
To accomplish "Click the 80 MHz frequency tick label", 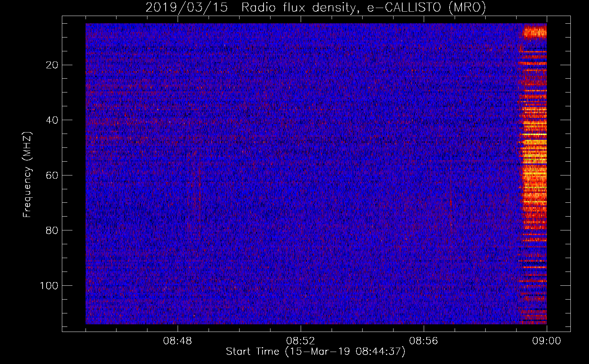I will (x=52, y=230).
